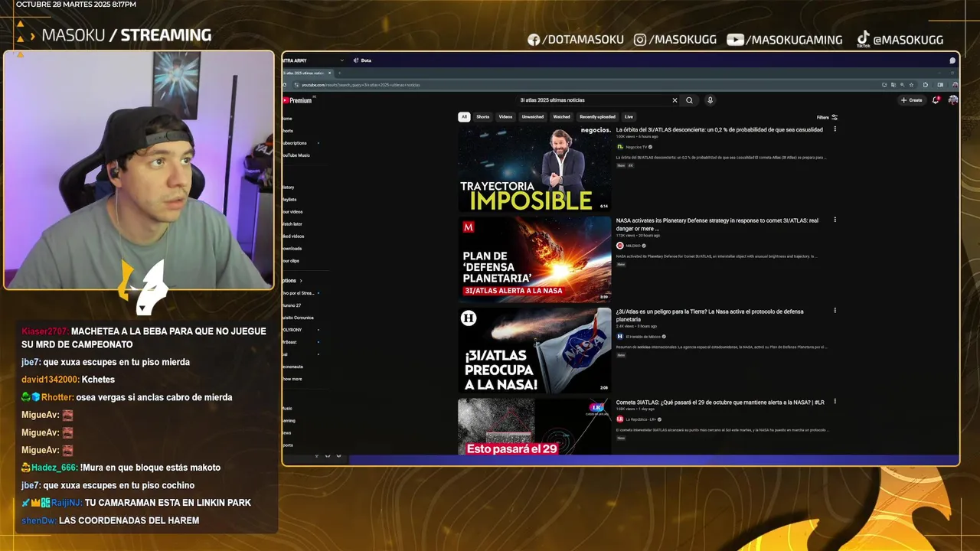
Task: Select the Shorts filter chip
Action: click(x=482, y=117)
